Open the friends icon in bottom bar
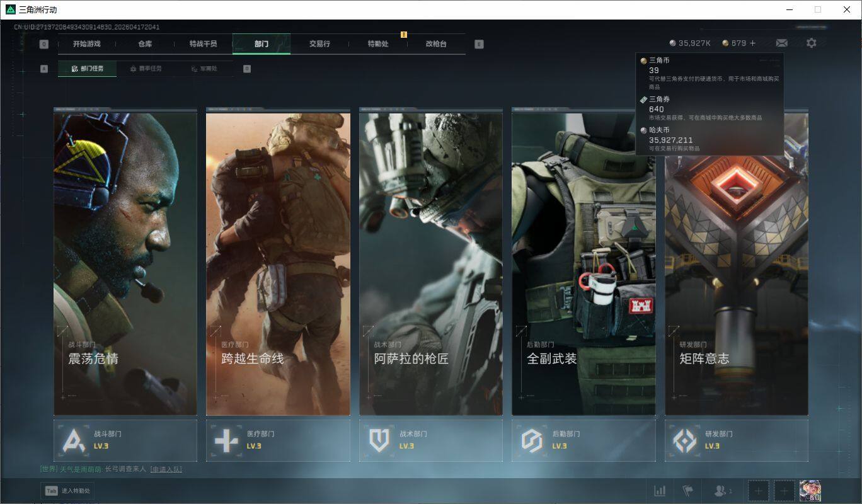Viewport: 862px width, 504px height. click(x=720, y=491)
